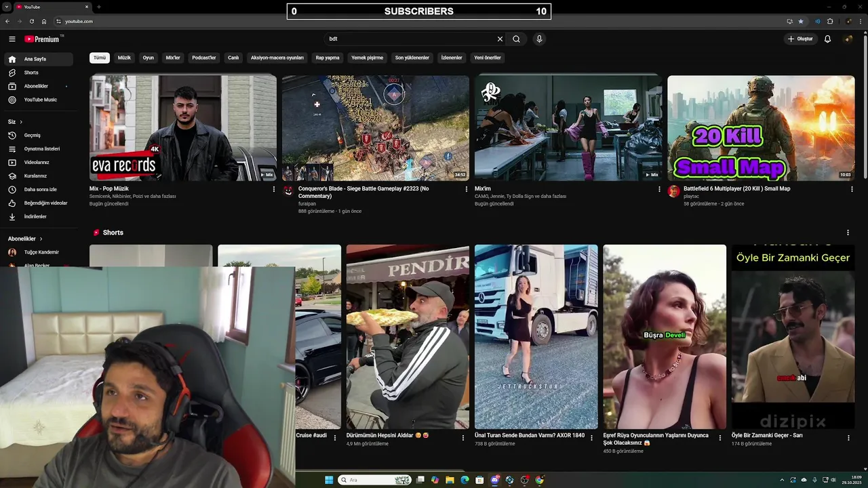This screenshot has height=488, width=868.
Task: Click the Oluştur create button
Action: [x=800, y=39]
